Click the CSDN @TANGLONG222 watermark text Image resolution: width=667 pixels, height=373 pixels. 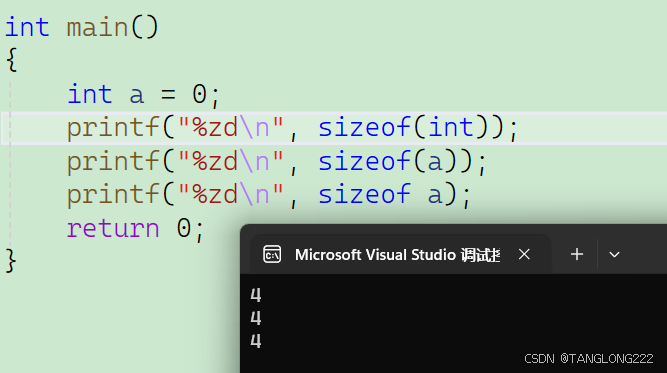(589, 359)
